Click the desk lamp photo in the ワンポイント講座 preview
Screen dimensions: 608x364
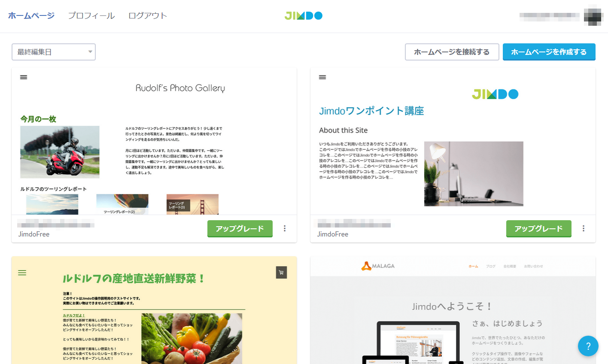pyautogui.click(x=474, y=174)
